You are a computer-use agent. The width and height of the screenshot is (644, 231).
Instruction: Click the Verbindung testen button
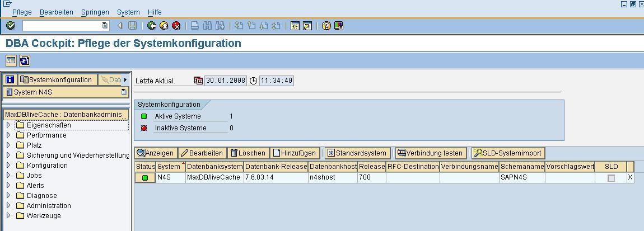click(x=430, y=153)
